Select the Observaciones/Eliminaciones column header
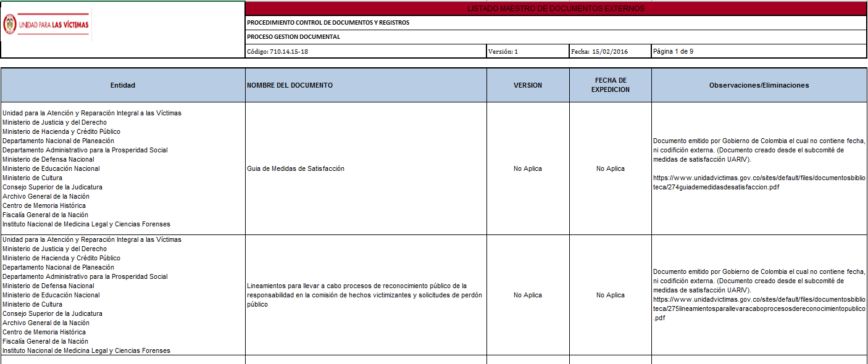The height and width of the screenshot is (364, 868). pos(759,85)
